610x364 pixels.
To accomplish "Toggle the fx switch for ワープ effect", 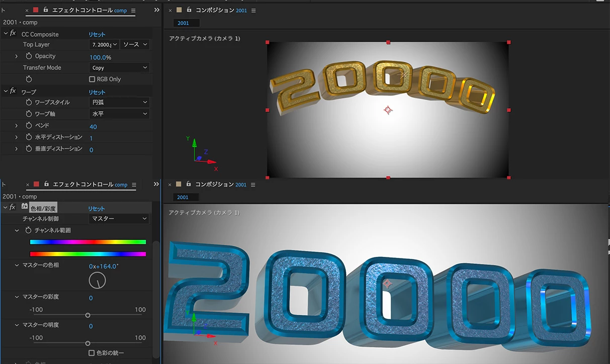I will [13, 92].
